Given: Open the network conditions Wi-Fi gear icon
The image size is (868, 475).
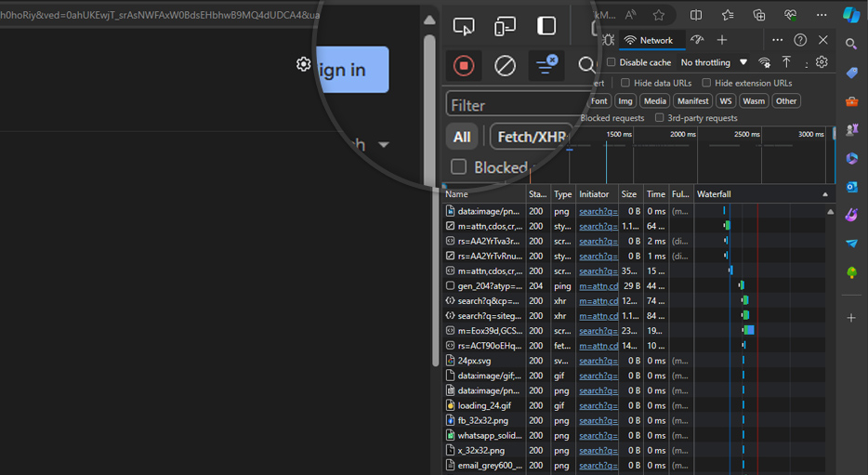Looking at the screenshot, I should point(765,62).
